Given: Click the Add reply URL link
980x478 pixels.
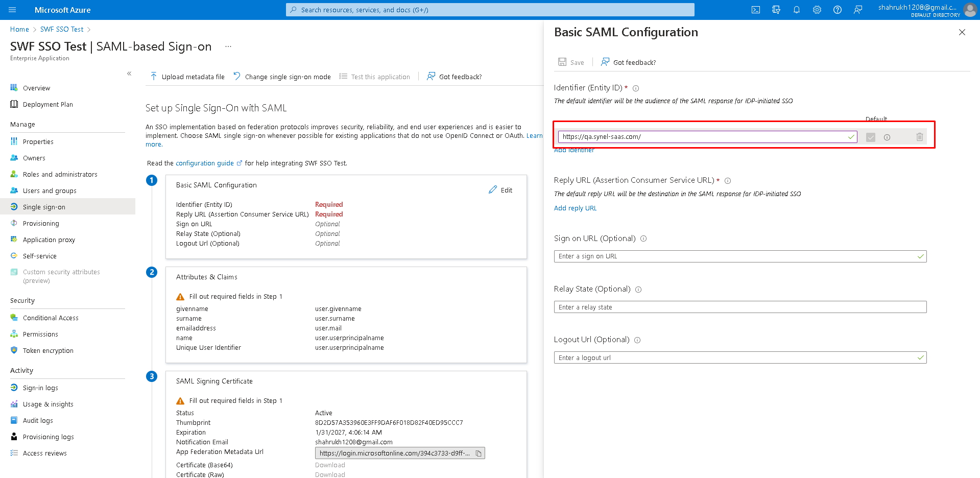Looking at the screenshot, I should (575, 208).
